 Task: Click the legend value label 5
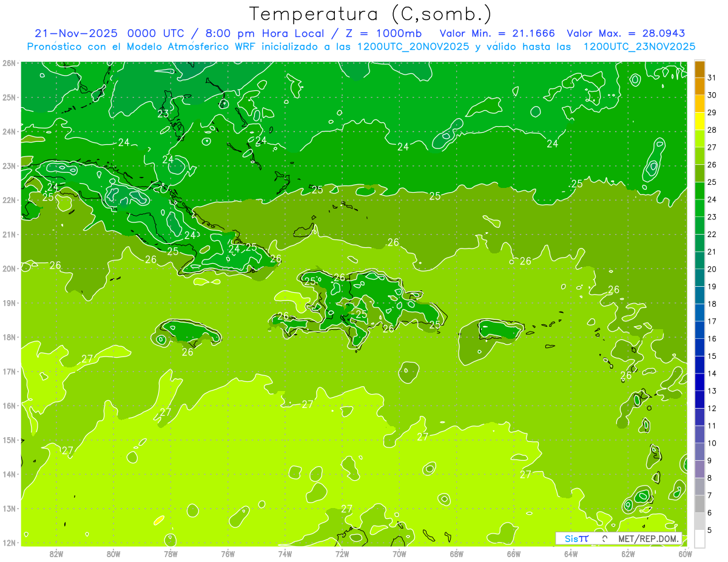[x=710, y=530]
